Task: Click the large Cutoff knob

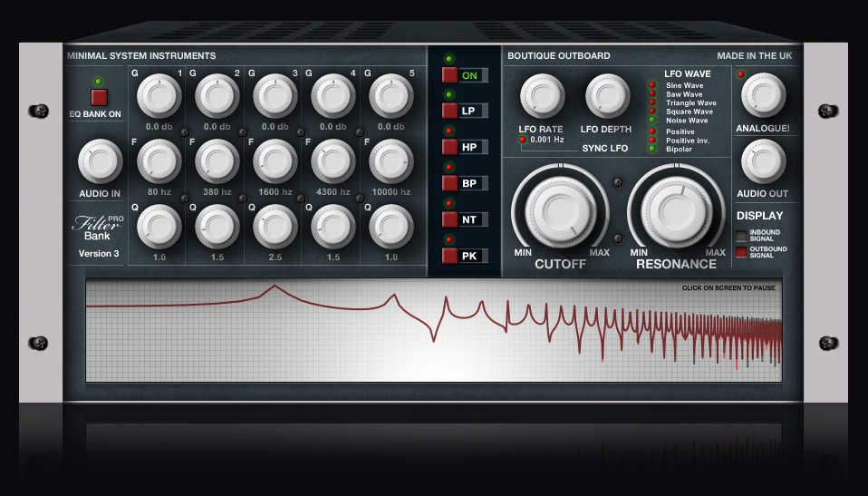Action: pos(556,209)
